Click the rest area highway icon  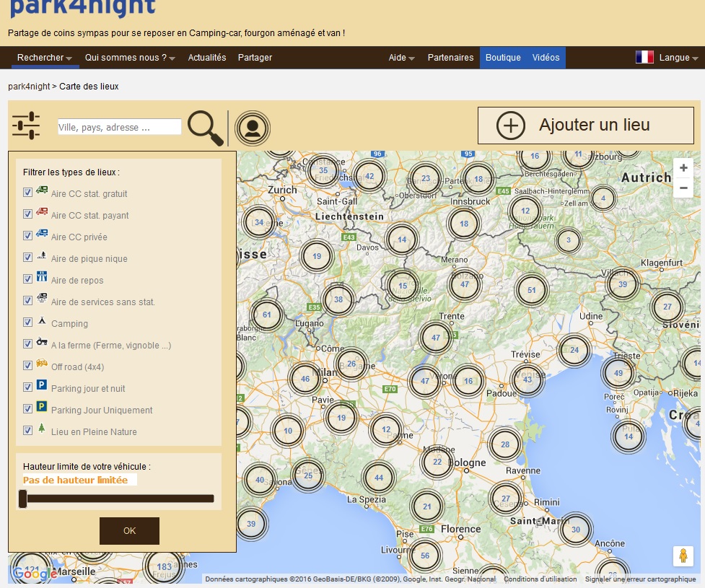42,276
